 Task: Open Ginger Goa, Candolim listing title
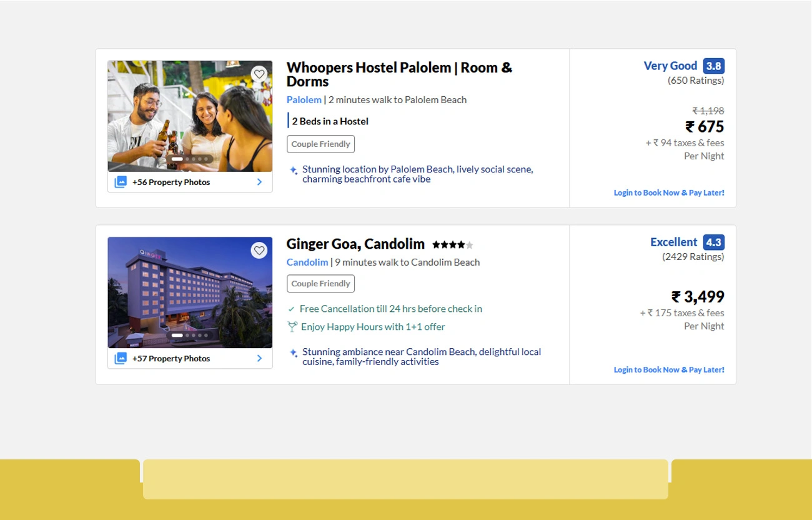[x=355, y=244]
